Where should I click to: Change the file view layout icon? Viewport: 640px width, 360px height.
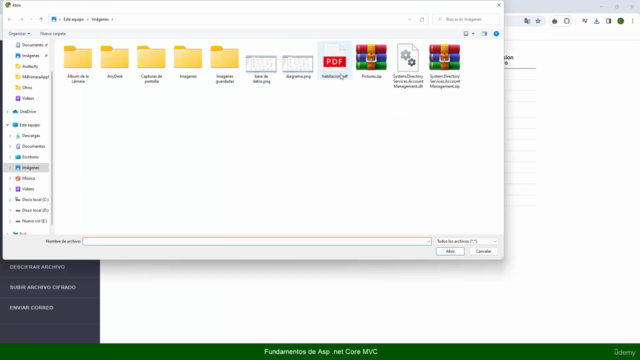click(466, 33)
